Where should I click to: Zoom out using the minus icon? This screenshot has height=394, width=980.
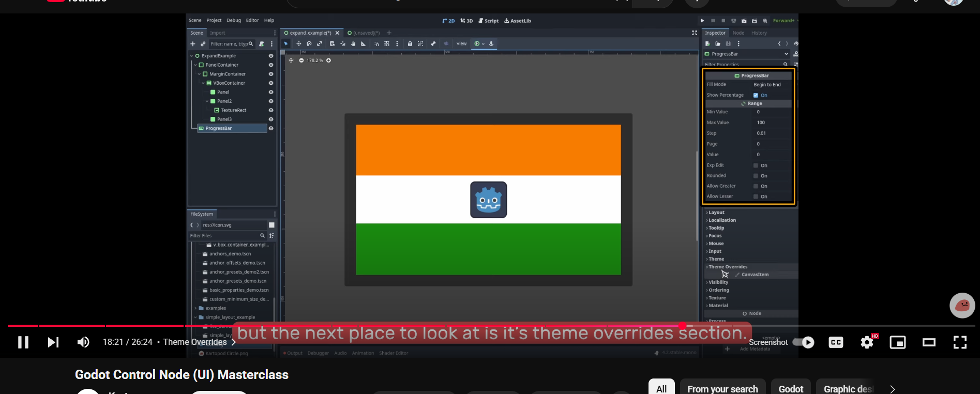[x=301, y=60]
